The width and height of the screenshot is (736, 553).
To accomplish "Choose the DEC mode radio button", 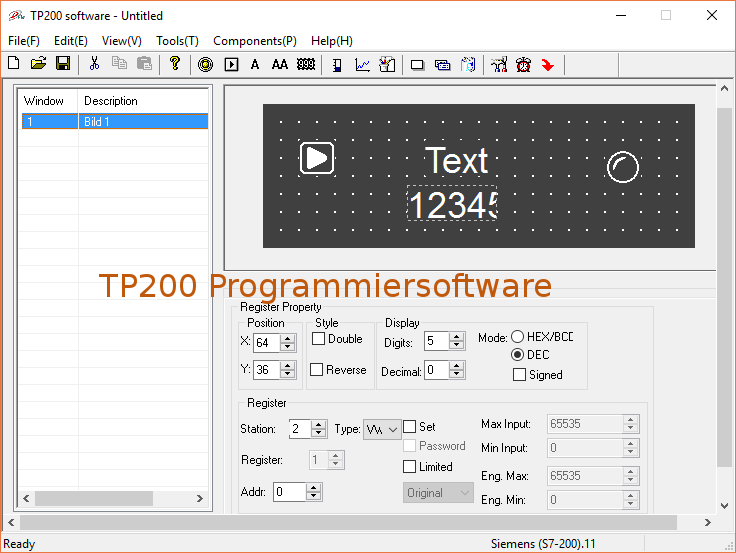I will pyautogui.click(x=517, y=354).
